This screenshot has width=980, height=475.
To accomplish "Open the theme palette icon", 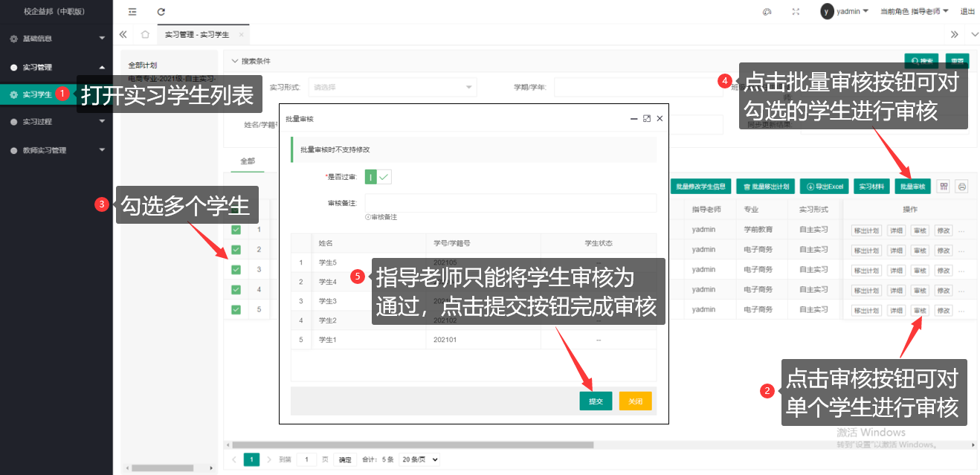I will click(x=767, y=12).
